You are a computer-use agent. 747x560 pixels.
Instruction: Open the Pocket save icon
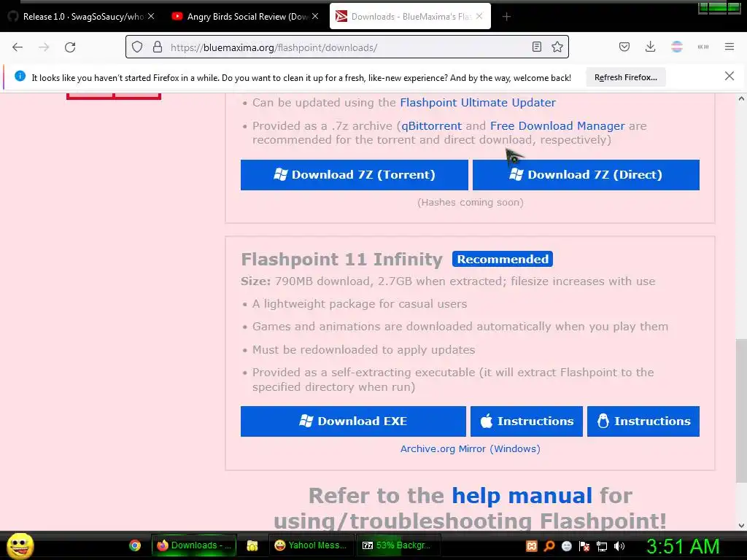pos(624,47)
